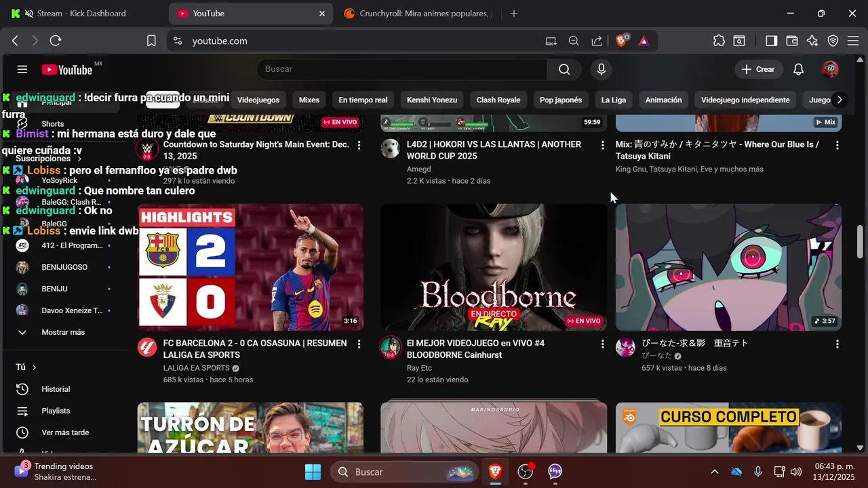The height and width of the screenshot is (488, 868).
Task: Open more options for FC Barcelona video
Action: click(x=359, y=344)
